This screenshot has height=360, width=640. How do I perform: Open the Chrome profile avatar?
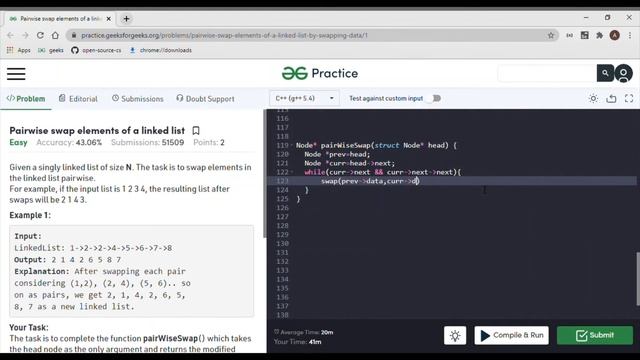tap(615, 36)
